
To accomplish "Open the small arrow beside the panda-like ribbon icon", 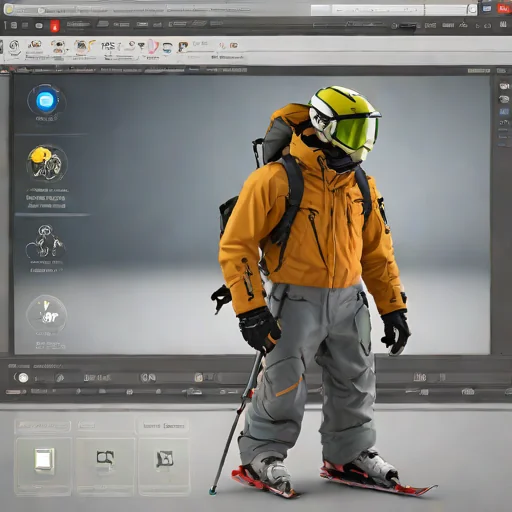I will coord(67,49).
